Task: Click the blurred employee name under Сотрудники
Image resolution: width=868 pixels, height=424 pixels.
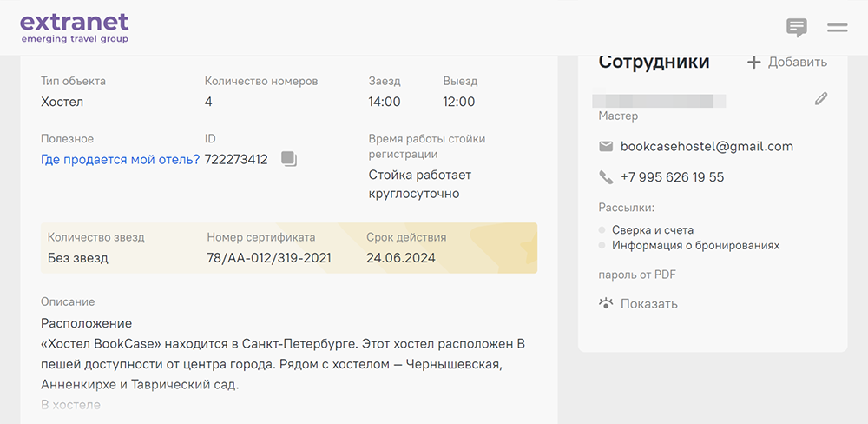Action: 659,100
